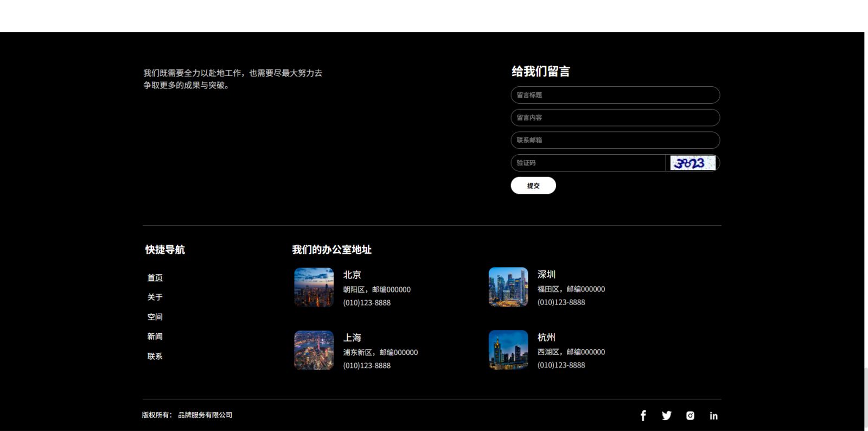The image size is (868, 431).
Task: Click the 我们的办公室地址 heading
Action: (332, 250)
